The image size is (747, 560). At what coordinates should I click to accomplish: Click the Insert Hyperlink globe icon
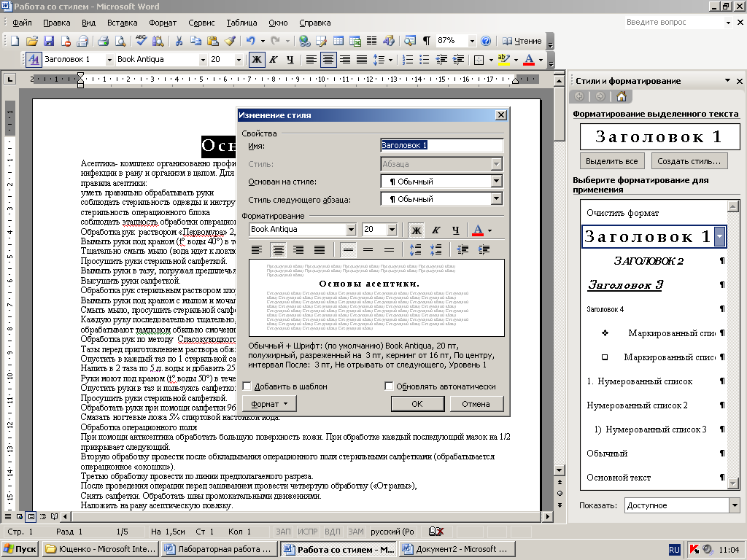coord(304,41)
